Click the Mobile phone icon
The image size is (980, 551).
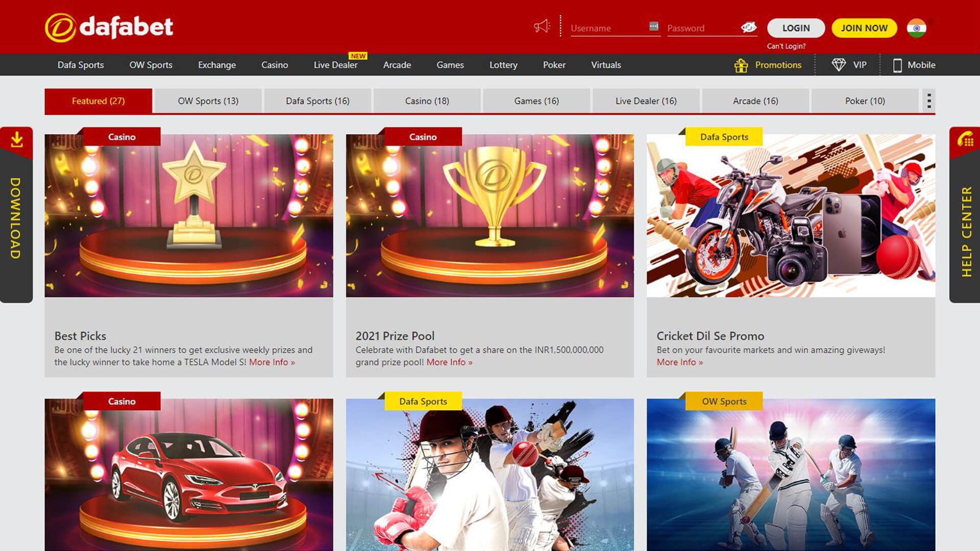tap(897, 65)
